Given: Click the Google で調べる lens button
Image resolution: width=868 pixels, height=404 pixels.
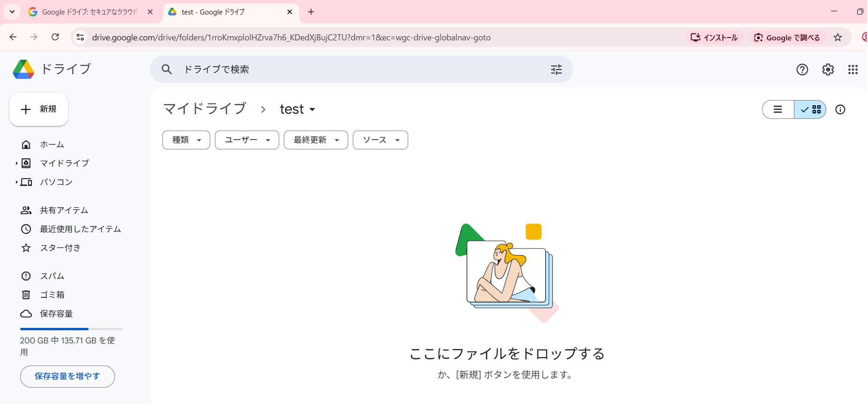Looking at the screenshot, I should (787, 38).
